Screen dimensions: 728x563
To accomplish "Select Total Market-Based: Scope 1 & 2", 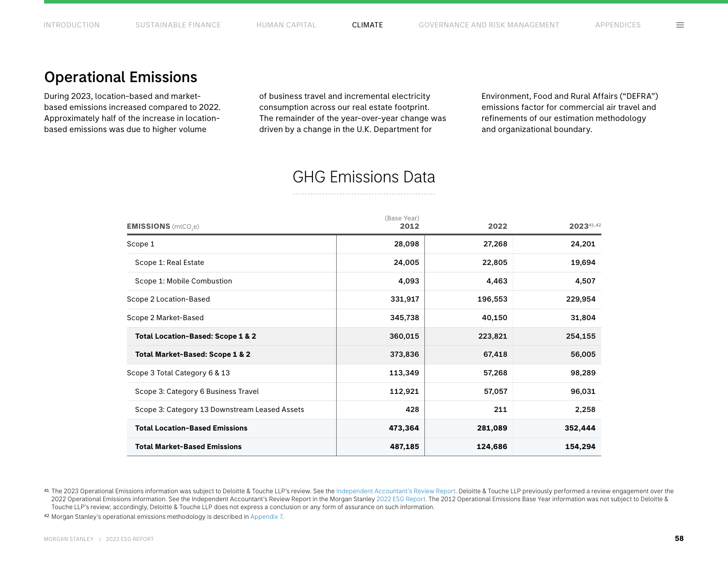I will [x=193, y=355].
